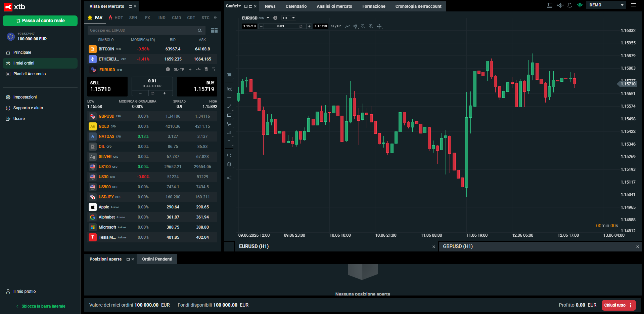Click add-to-list icon in EURUSD row
Screen dimensions: 644x314
214,69
